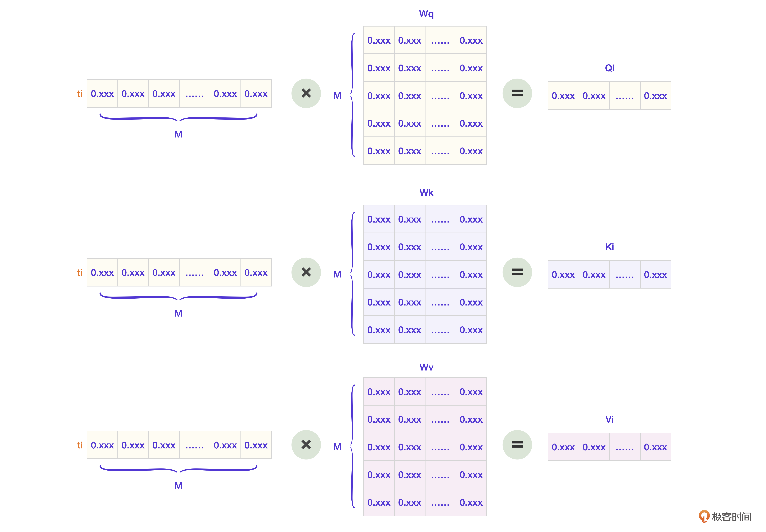The height and width of the screenshot is (532, 766).
Task: Click the equals icon before Vi
Action: click(517, 445)
